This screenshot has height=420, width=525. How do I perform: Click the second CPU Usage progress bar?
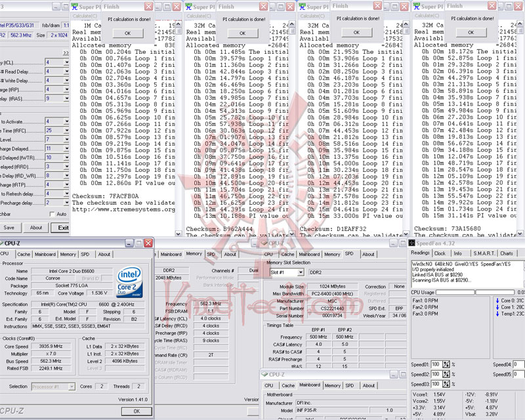[495, 293]
